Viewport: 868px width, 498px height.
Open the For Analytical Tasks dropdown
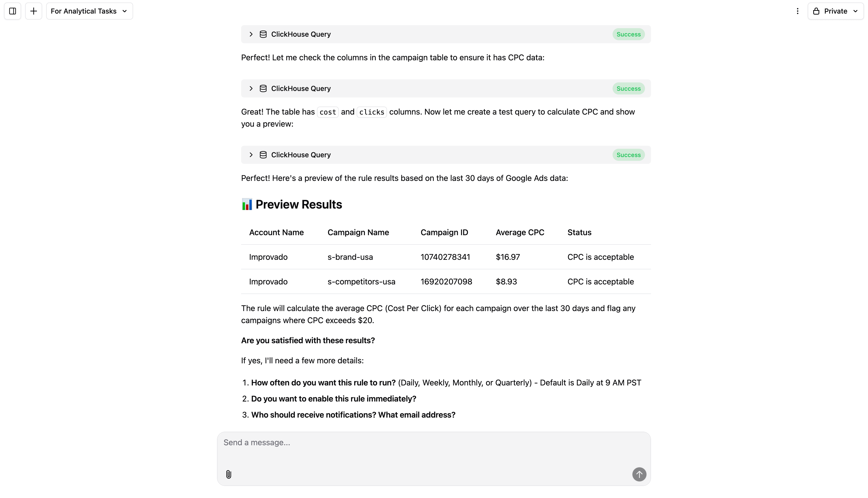[x=89, y=11]
